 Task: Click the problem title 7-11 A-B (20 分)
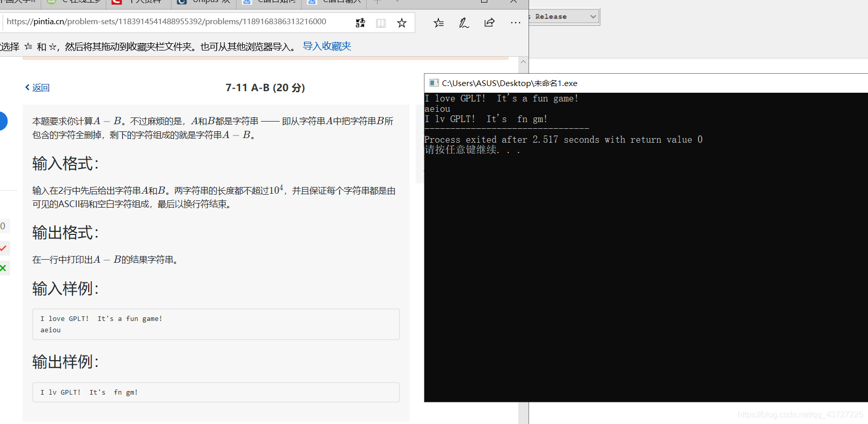click(x=265, y=88)
